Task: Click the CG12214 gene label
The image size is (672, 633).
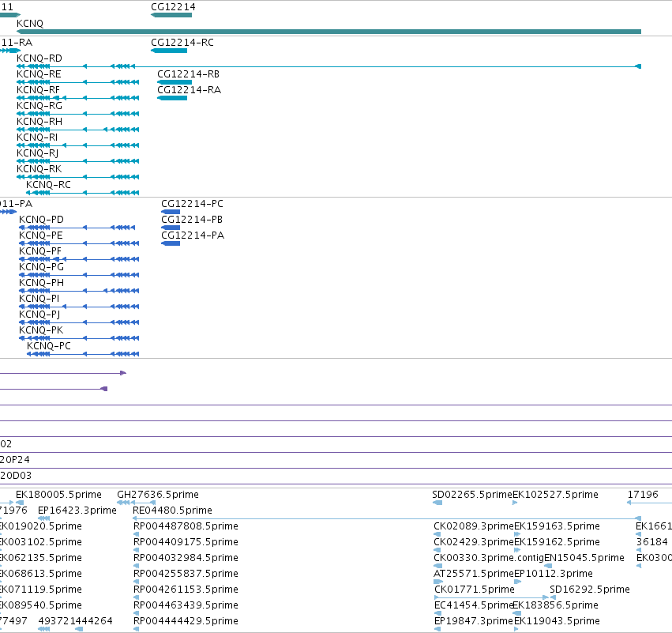Action: [173, 7]
